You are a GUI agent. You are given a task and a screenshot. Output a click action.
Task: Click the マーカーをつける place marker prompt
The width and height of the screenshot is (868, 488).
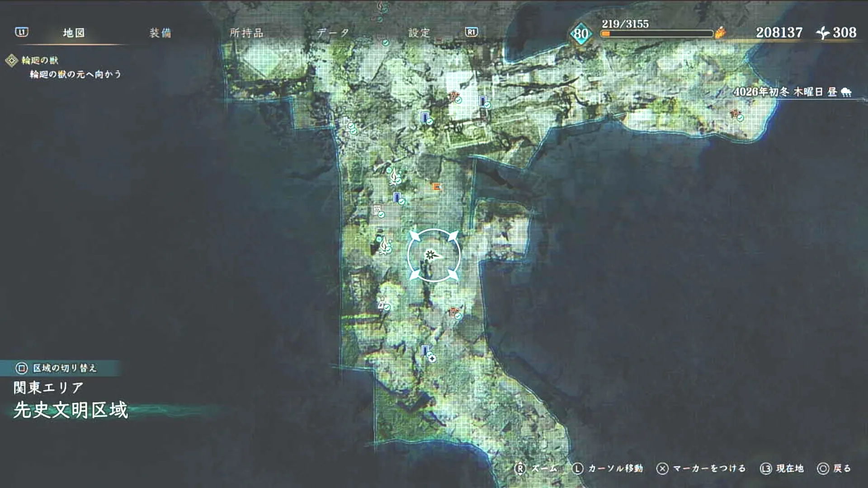[701, 469]
